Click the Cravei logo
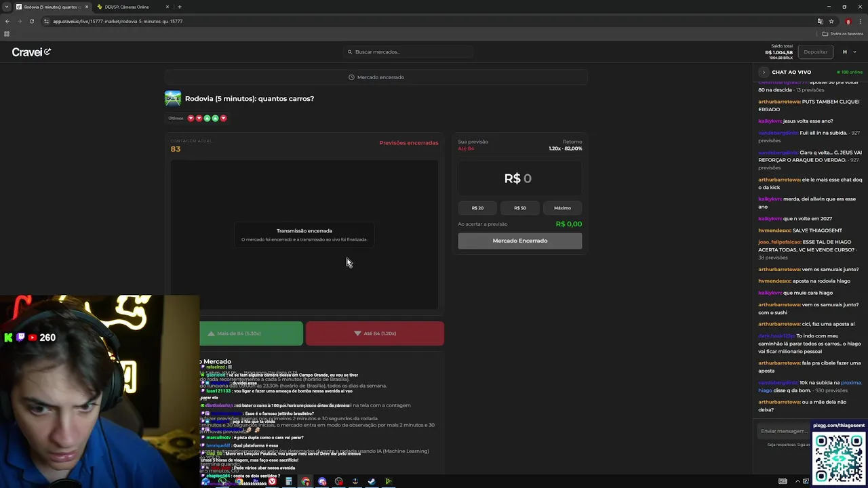 pos(31,52)
